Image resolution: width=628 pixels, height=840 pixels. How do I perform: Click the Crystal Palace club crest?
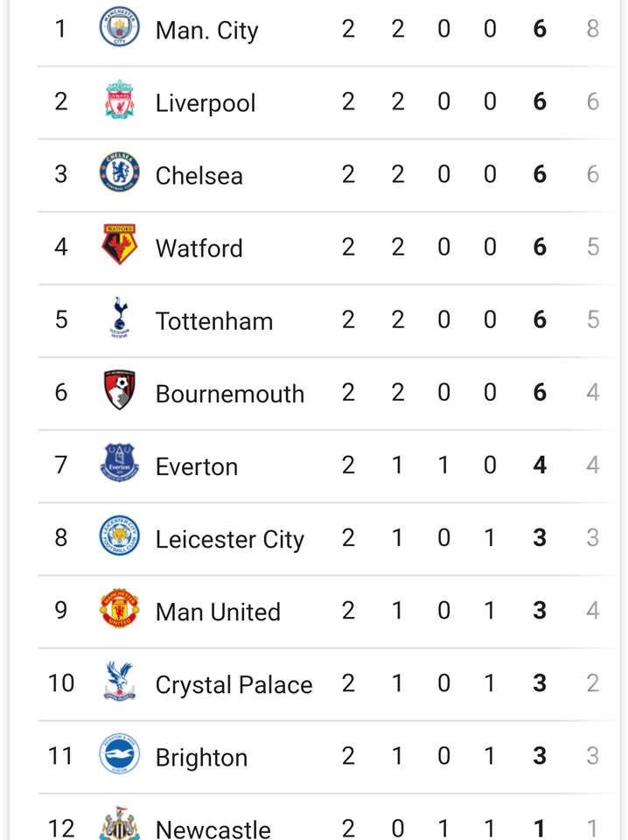pyautogui.click(x=119, y=681)
